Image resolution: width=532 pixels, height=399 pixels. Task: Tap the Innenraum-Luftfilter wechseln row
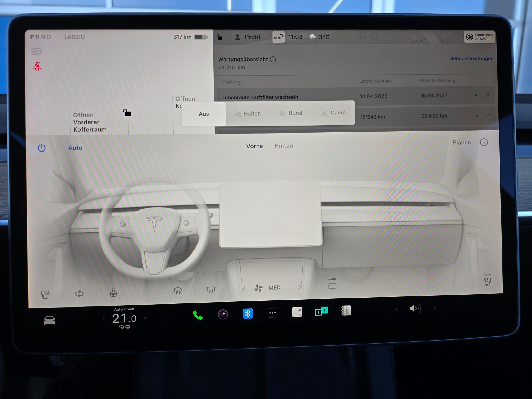pos(356,96)
